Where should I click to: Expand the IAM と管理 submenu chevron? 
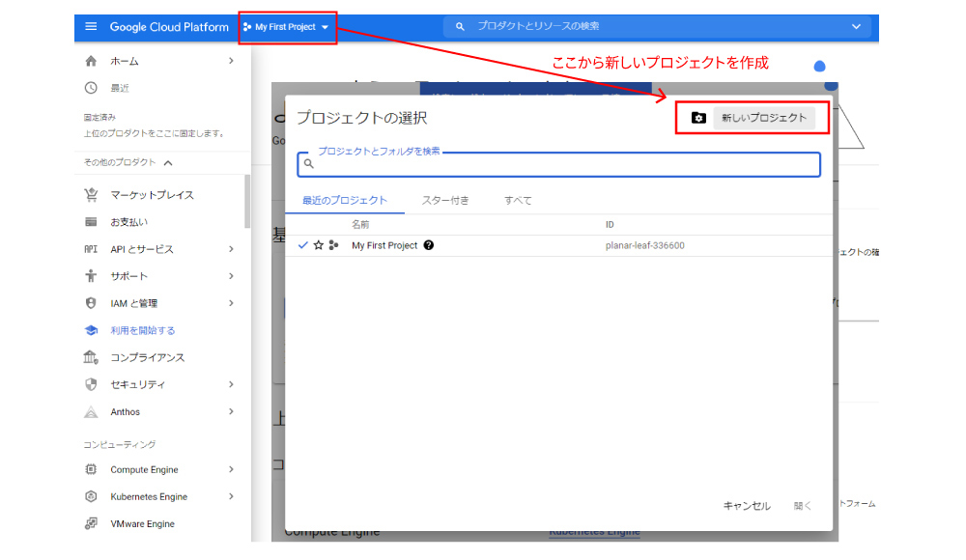pos(231,303)
